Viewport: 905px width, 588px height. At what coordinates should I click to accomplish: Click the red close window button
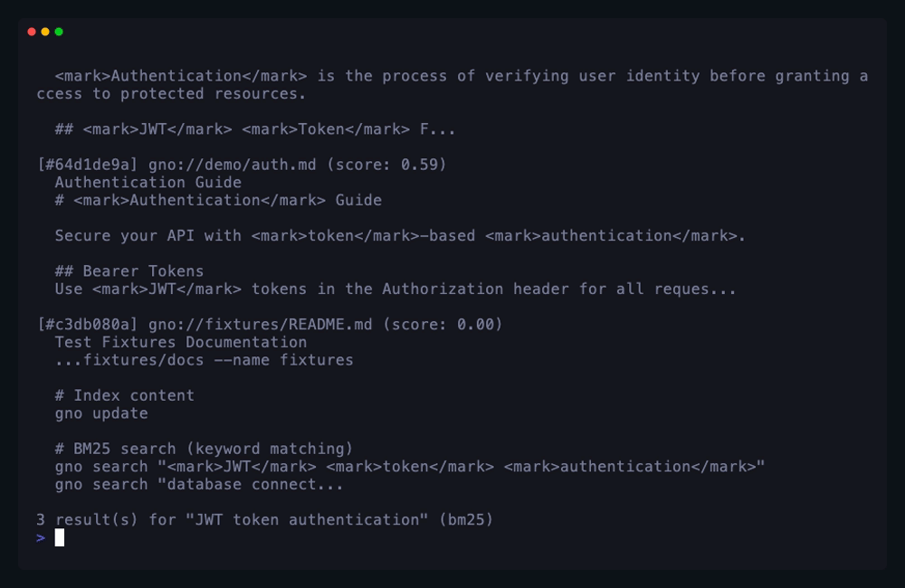coord(32,32)
